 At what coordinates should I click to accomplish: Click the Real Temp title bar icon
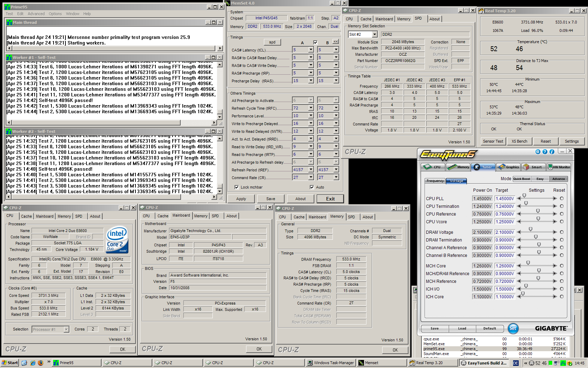pyautogui.click(x=482, y=11)
